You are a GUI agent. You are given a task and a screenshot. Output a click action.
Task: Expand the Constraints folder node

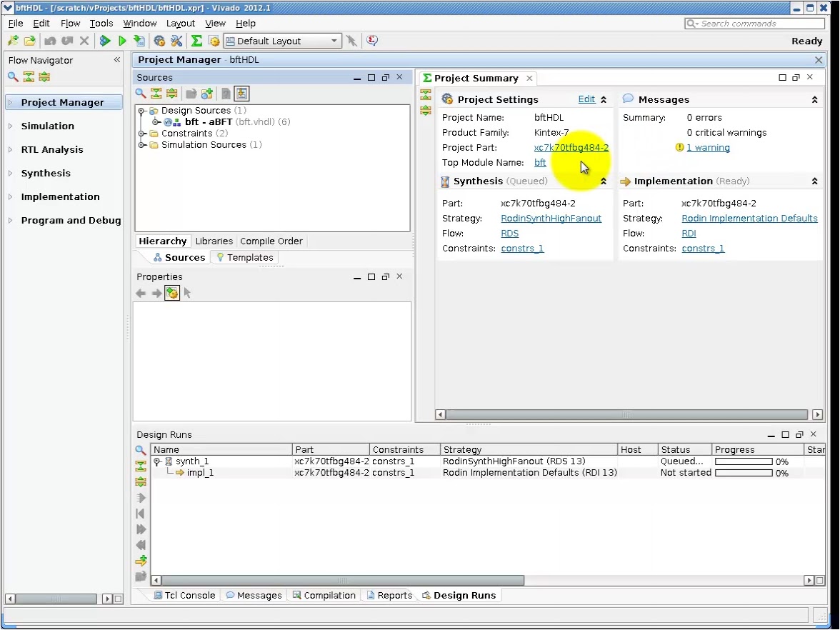[x=141, y=134]
